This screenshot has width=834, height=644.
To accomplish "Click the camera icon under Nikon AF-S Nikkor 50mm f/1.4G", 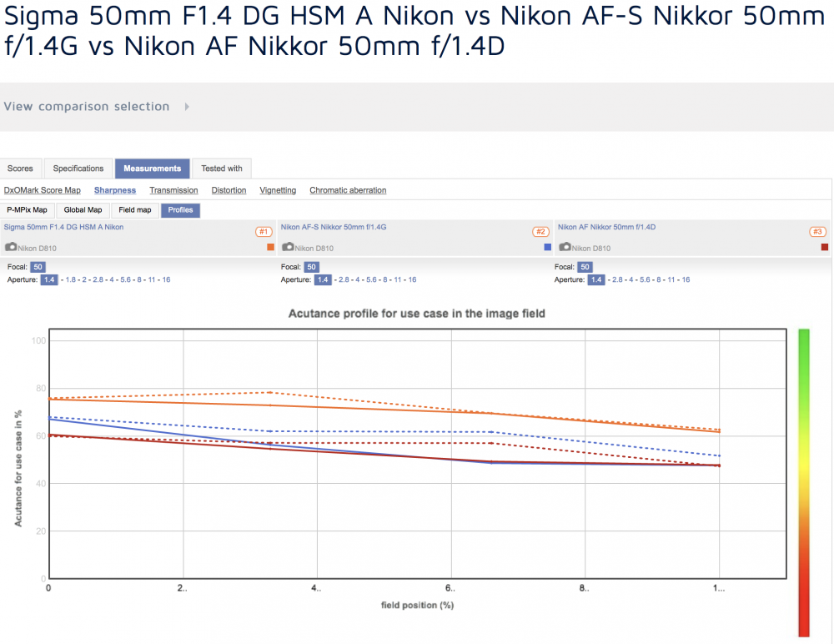I will pos(288,247).
